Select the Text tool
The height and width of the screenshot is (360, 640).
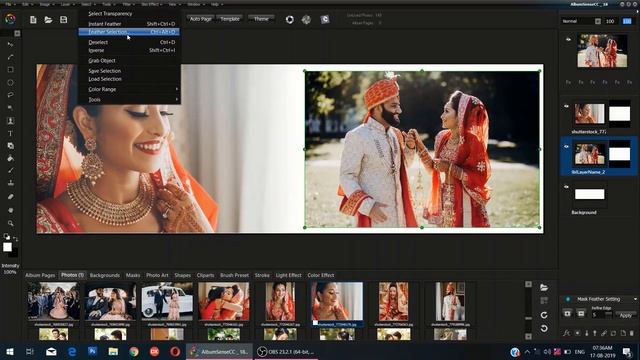11,133
